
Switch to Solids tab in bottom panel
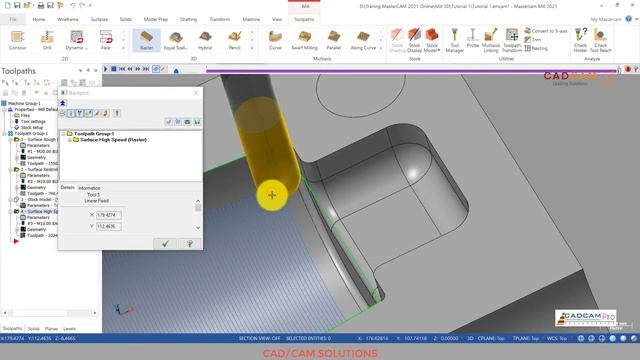[x=34, y=329]
